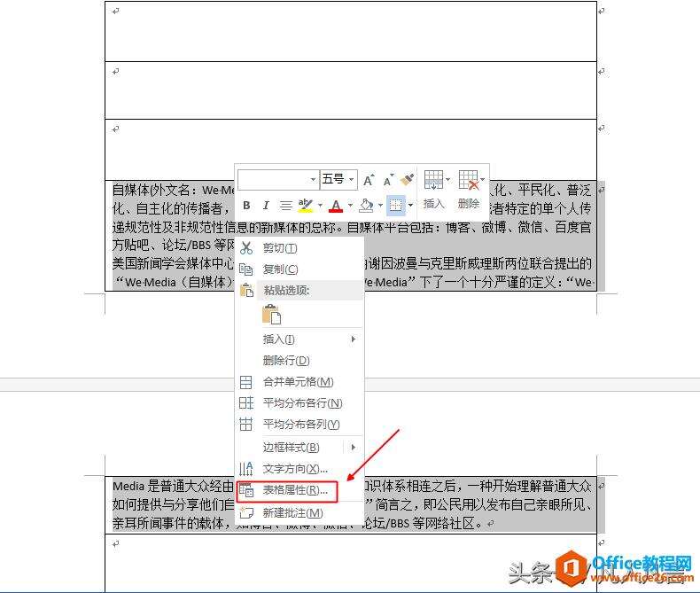Click the 插入 label button
This screenshot has width=700, height=593.
434,204
